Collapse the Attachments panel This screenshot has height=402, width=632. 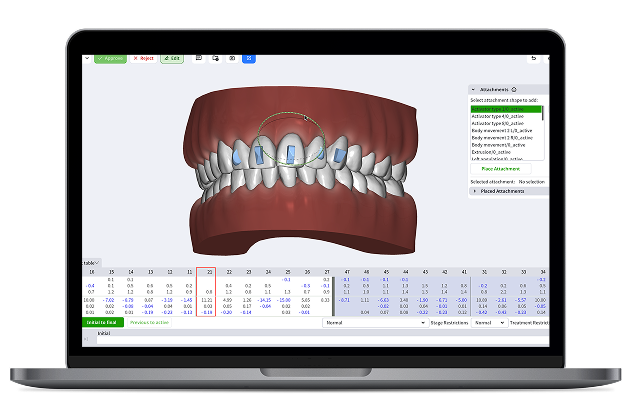coord(474,89)
